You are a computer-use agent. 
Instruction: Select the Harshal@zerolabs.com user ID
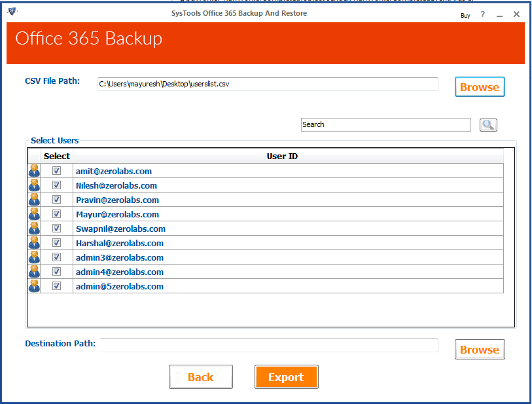point(120,244)
